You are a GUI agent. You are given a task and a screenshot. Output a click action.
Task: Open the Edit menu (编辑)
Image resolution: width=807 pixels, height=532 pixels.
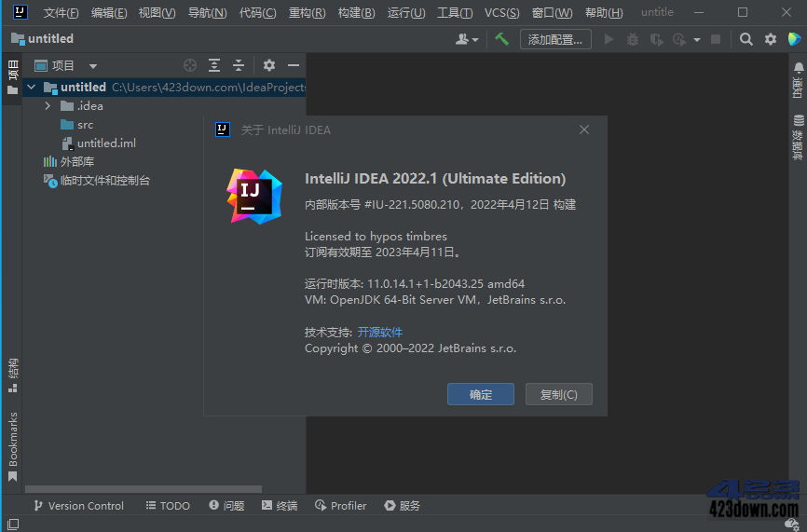pos(109,12)
